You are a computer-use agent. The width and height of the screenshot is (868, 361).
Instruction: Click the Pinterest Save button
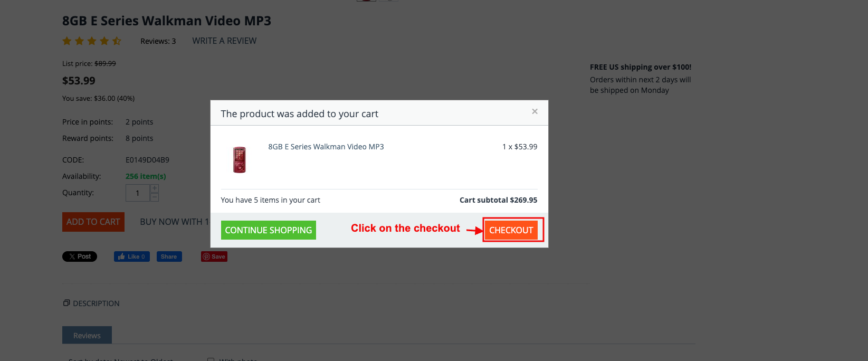[214, 256]
